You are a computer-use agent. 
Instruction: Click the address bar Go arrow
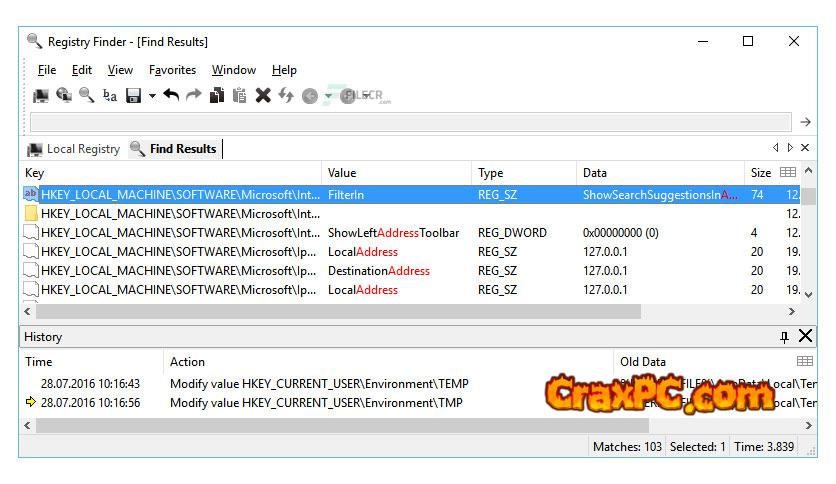(805, 122)
